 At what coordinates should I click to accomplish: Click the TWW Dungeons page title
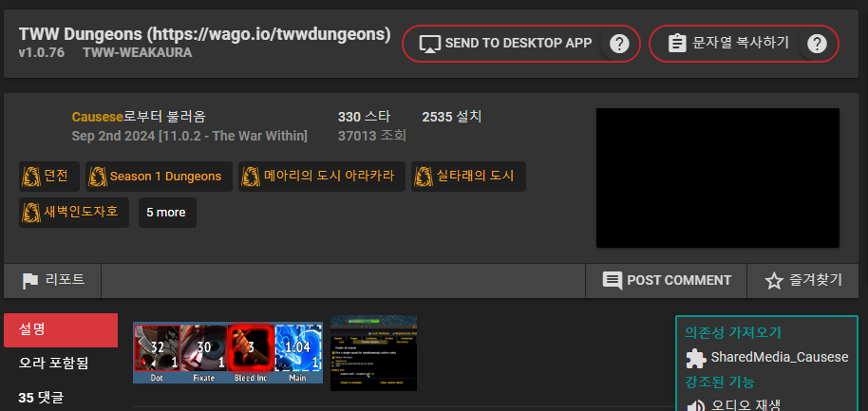click(x=205, y=34)
